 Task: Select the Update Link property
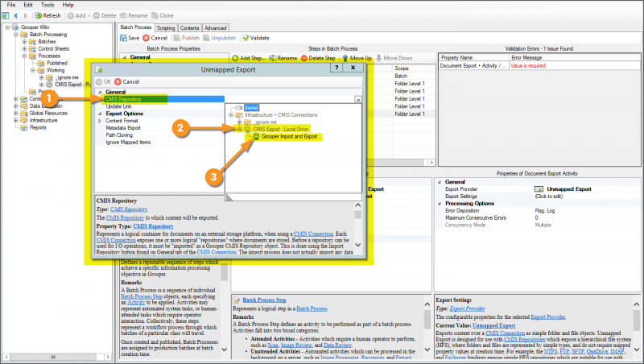pos(118,106)
